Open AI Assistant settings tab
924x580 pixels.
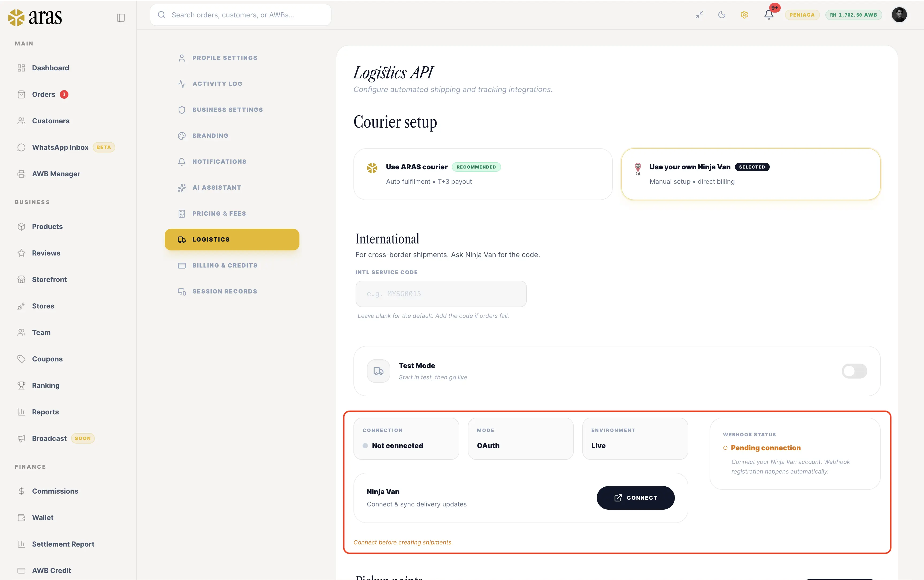click(x=232, y=188)
